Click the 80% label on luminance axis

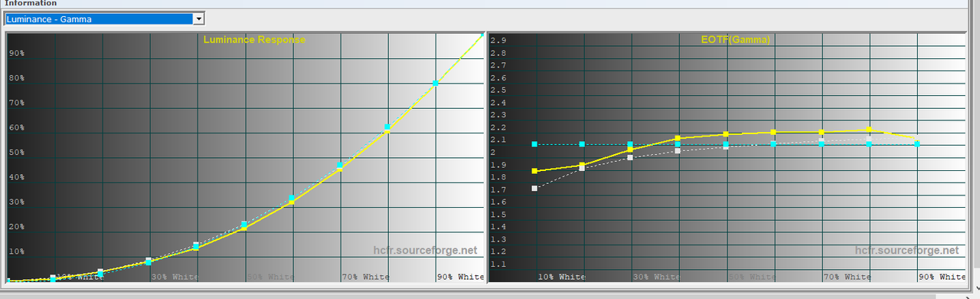(x=17, y=78)
